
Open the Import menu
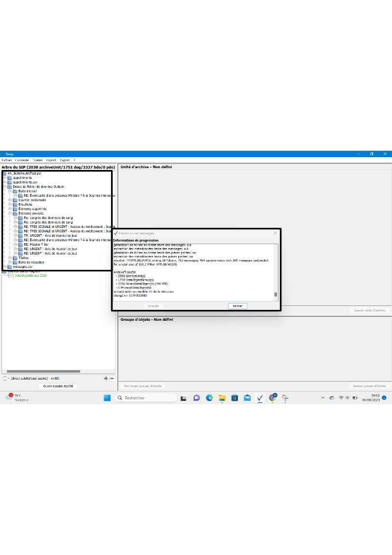[x=51, y=160]
